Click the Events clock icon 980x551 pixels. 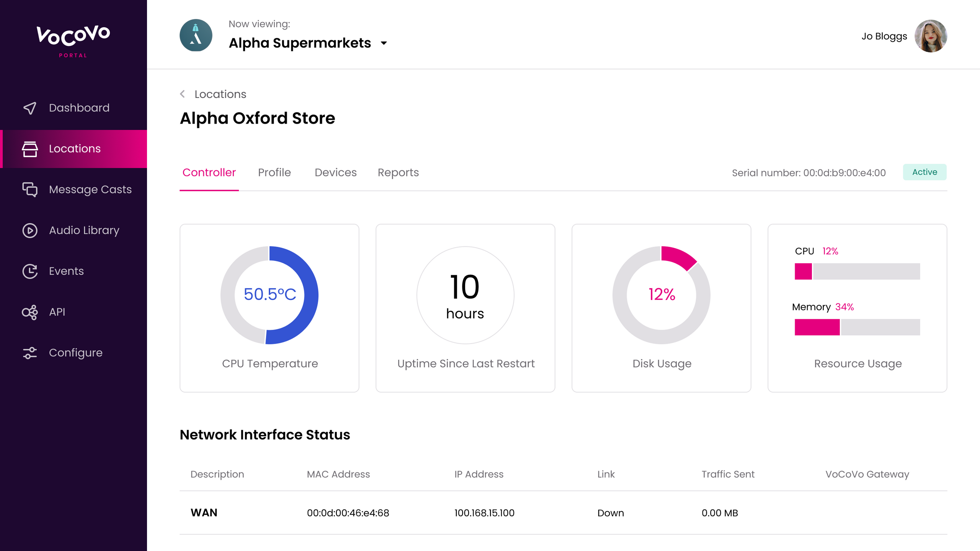pyautogui.click(x=30, y=271)
